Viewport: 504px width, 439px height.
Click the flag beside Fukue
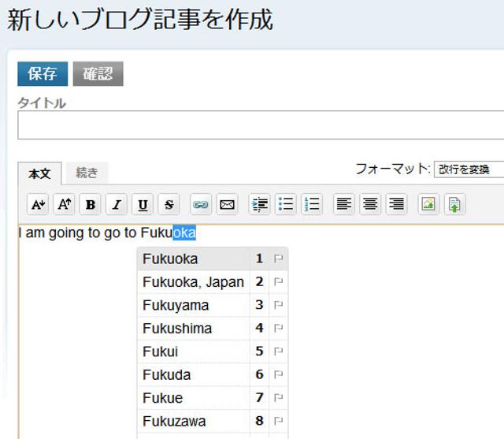point(278,398)
